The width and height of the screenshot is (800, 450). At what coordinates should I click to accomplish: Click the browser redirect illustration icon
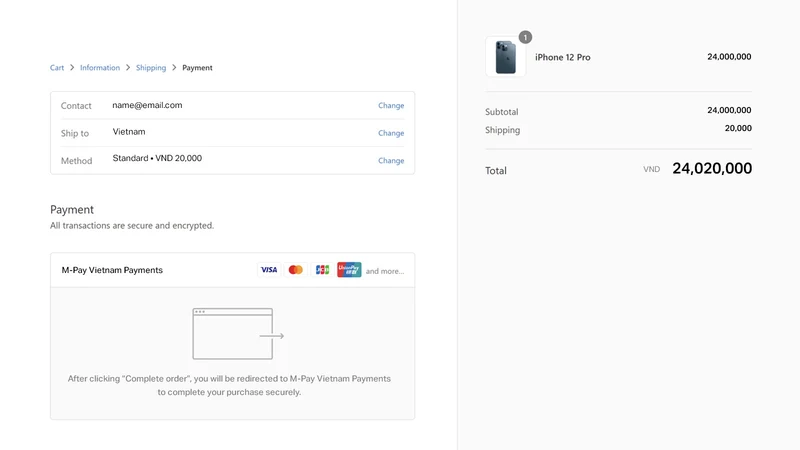pyautogui.click(x=238, y=334)
